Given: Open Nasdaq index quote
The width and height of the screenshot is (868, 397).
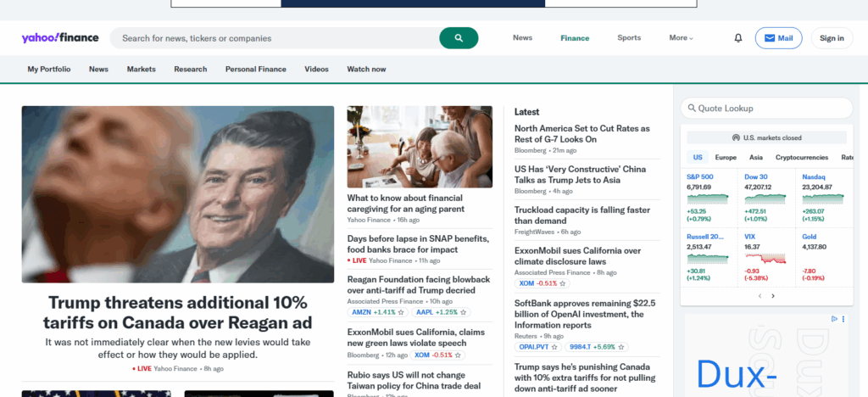Looking at the screenshot, I should 813,177.
